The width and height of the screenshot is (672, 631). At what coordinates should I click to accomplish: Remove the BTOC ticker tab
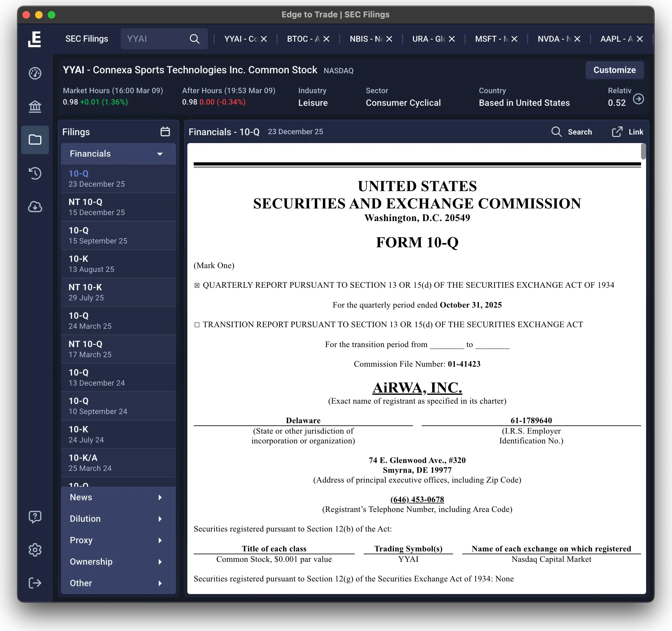[x=325, y=39]
